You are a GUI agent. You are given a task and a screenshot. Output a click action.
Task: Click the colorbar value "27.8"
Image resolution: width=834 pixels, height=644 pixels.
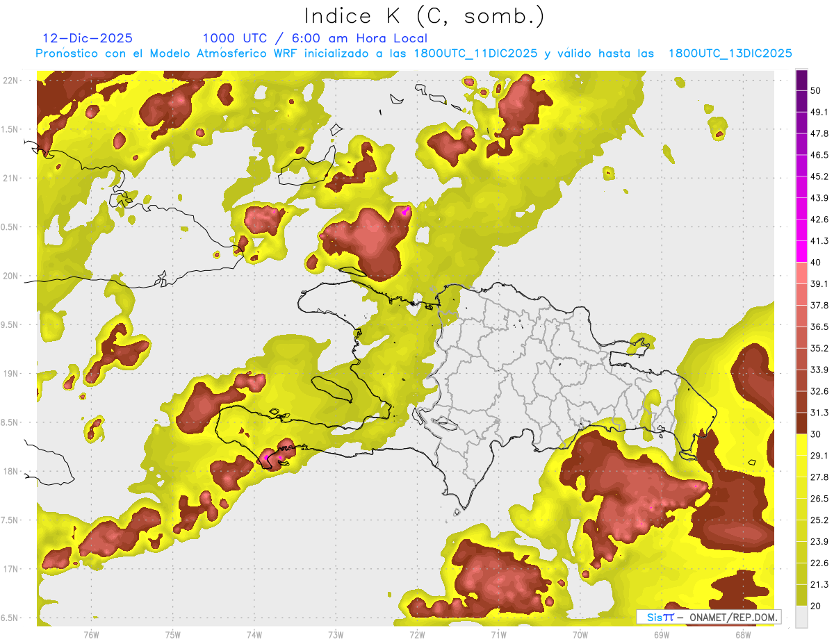click(819, 477)
